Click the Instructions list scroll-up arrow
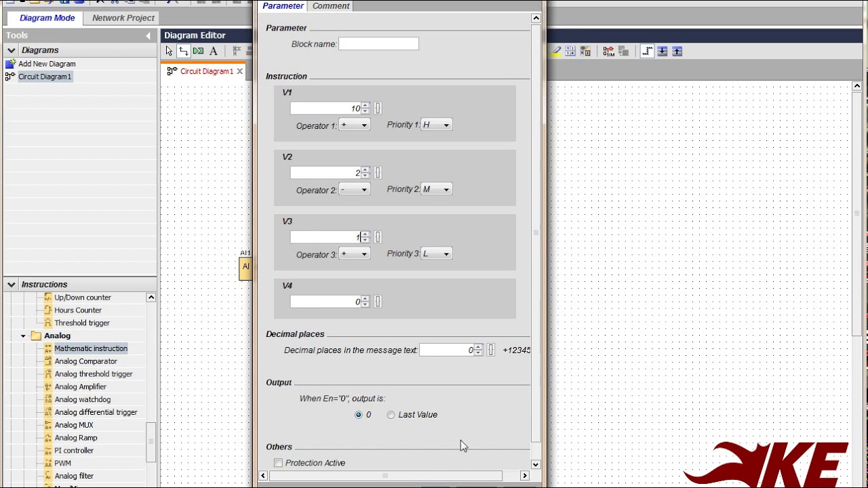Screen dimensions: 868x488 pyautogui.click(x=151, y=298)
